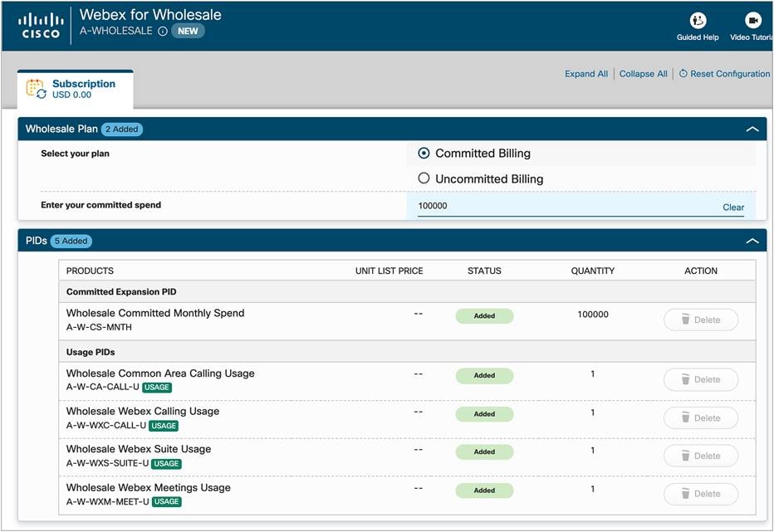Click Collapse All link

pos(643,74)
